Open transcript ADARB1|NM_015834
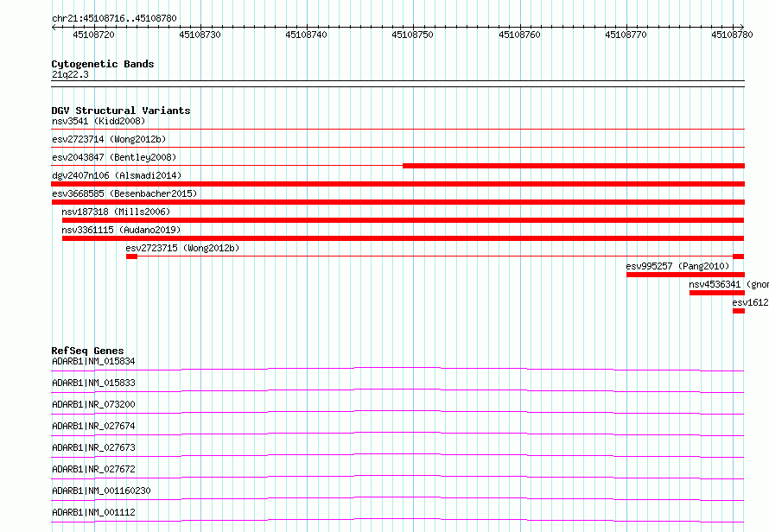769x532 pixels. point(93,361)
